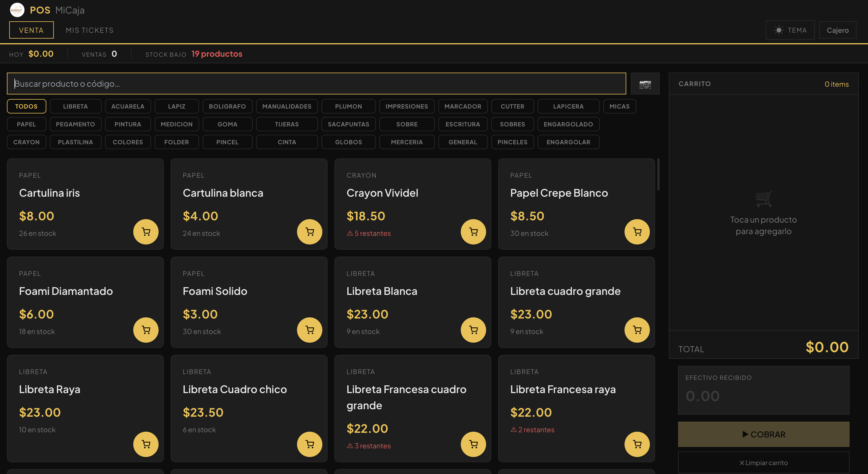Click the Efectivo Recibido amount field
The image size is (868, 474).
pyautogui.click(x=764, y=390)
